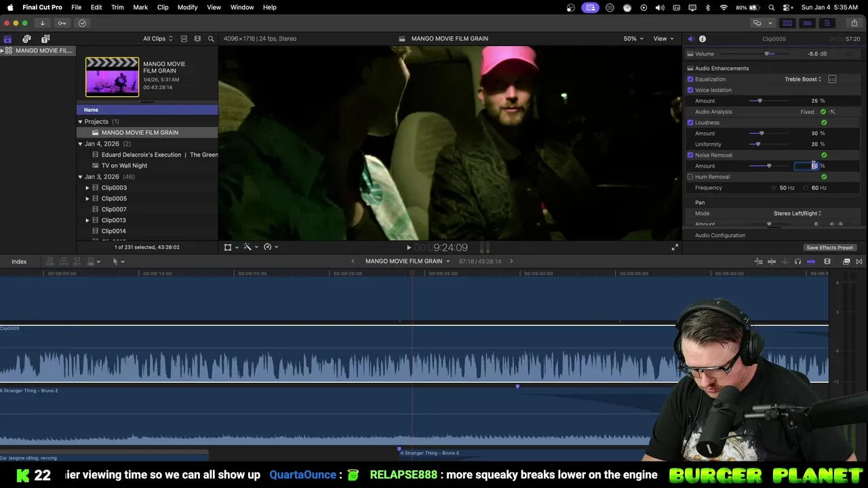Screen dimensions: 868x488
Task: Show the Titles and Generators sidebar icon
Action: point(45,39)
